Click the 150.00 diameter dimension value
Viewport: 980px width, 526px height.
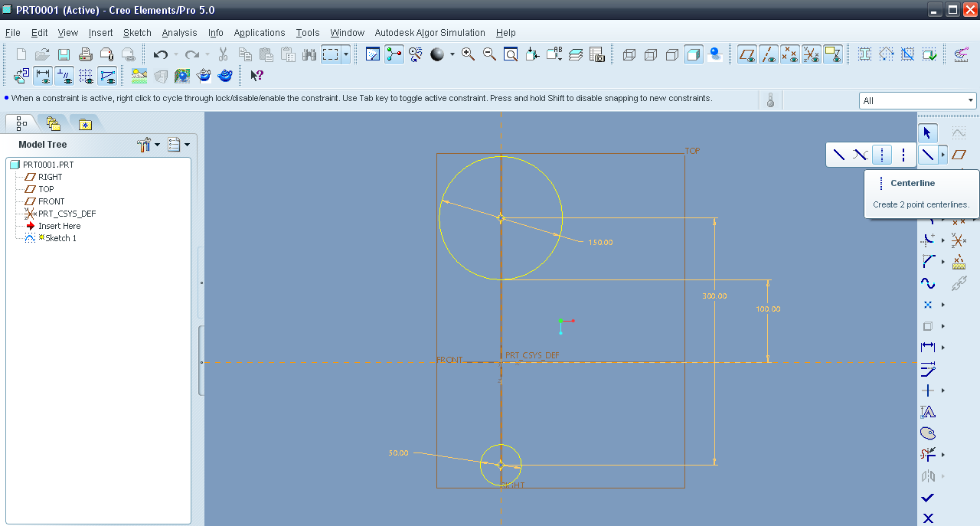(x=600, y=242)
